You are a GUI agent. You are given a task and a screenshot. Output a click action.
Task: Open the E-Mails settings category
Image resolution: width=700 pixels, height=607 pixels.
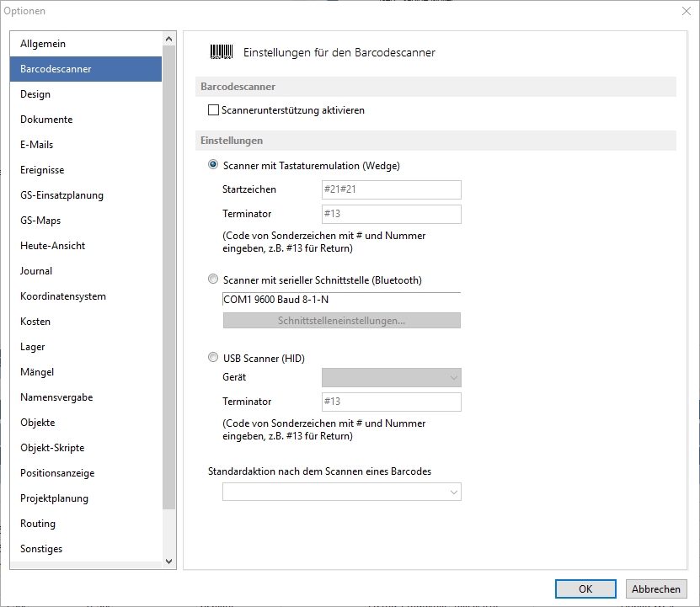[86, 145]
